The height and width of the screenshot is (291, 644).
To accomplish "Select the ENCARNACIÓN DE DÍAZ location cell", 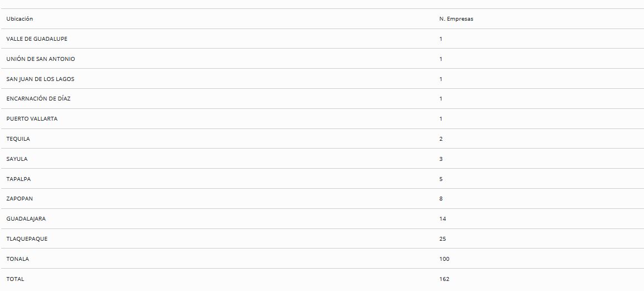I will (x=39, y=99).
